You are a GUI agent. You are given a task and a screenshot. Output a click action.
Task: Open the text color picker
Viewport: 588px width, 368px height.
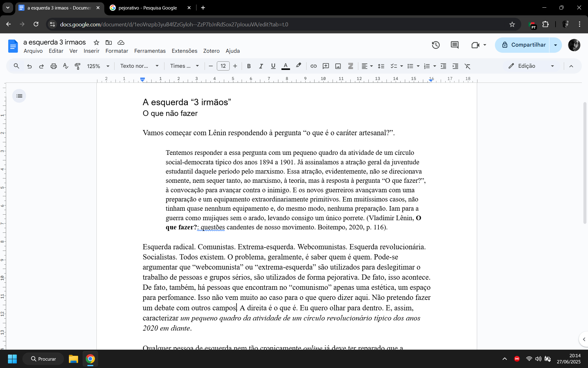click(x=285, y=66)
